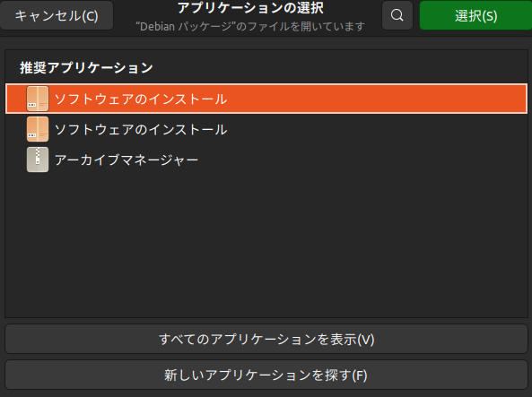
Task: Click the package icon on the unhighlighted ソフトウェアのインストール row
Action: (38, 129)
